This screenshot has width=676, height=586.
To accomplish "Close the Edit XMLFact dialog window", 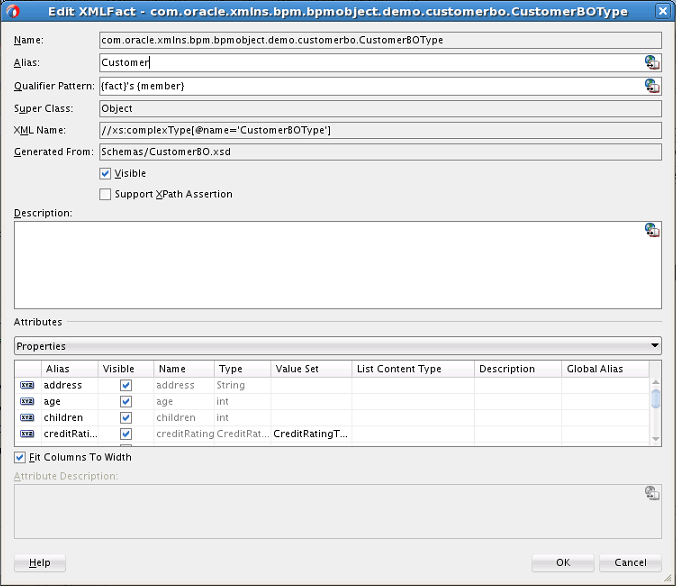I will pos(663,11).
